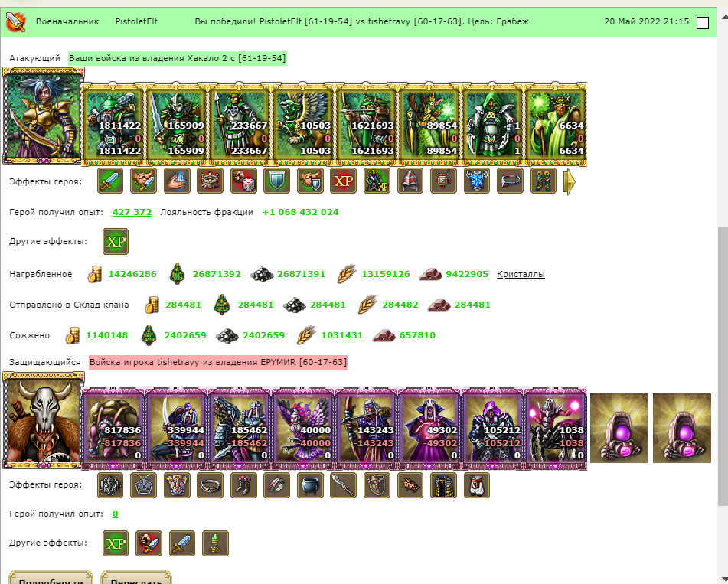Click the vertical scrollbar thumb
Screen dimensions: 728x584
723,366
